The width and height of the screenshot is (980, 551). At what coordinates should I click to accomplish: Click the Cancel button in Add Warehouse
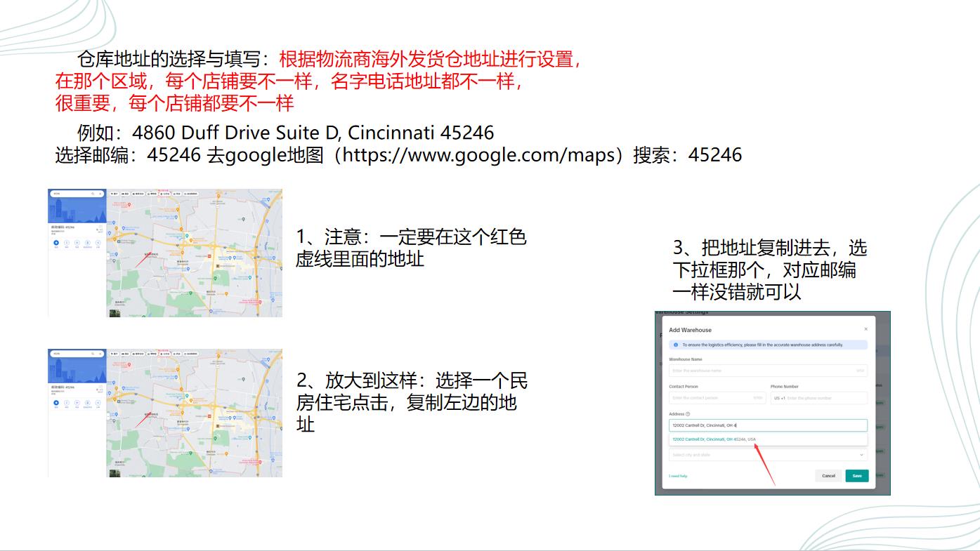click(828, 476)
